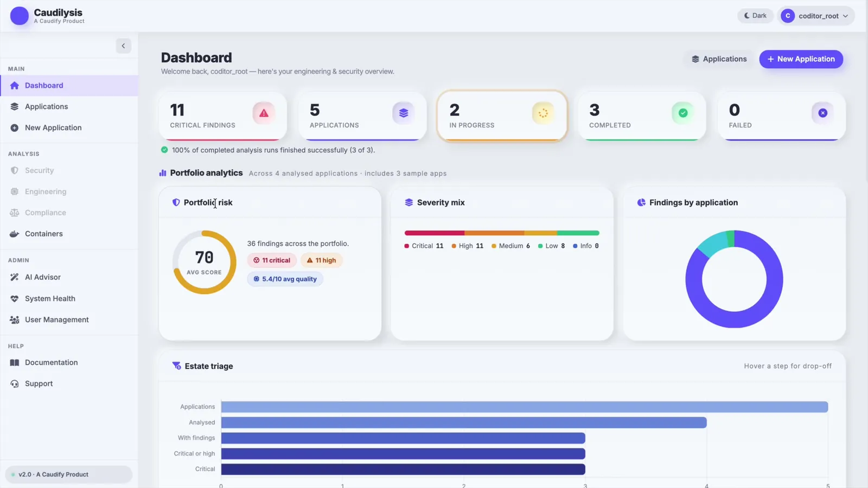Open Dashboard in the sidebar
Screen dimensions: 868x488
69,86
